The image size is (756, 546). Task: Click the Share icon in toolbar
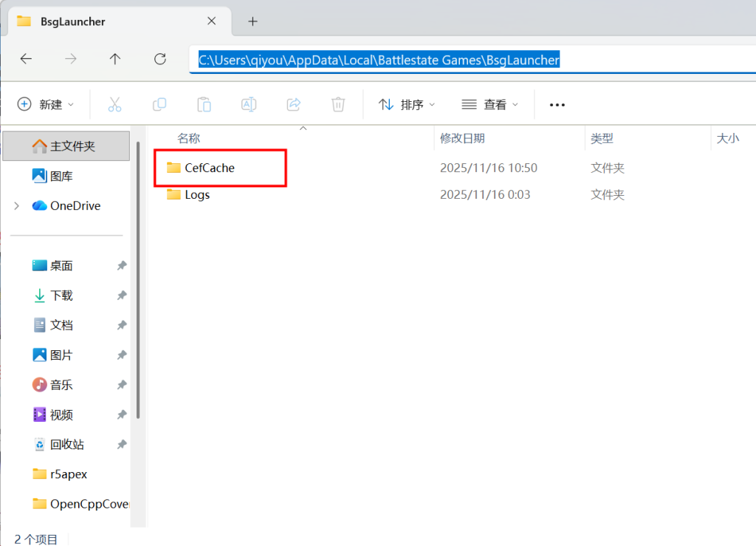(294, 104)
